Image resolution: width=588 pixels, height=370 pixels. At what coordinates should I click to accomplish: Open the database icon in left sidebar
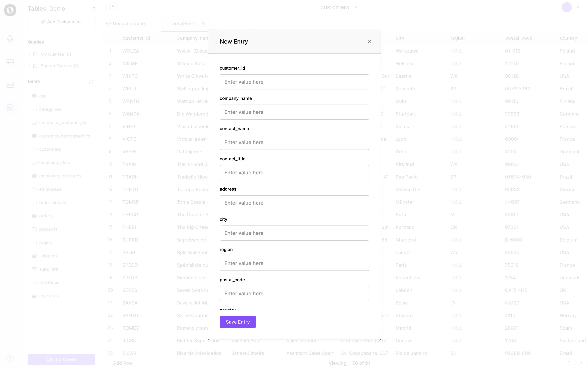10,108
